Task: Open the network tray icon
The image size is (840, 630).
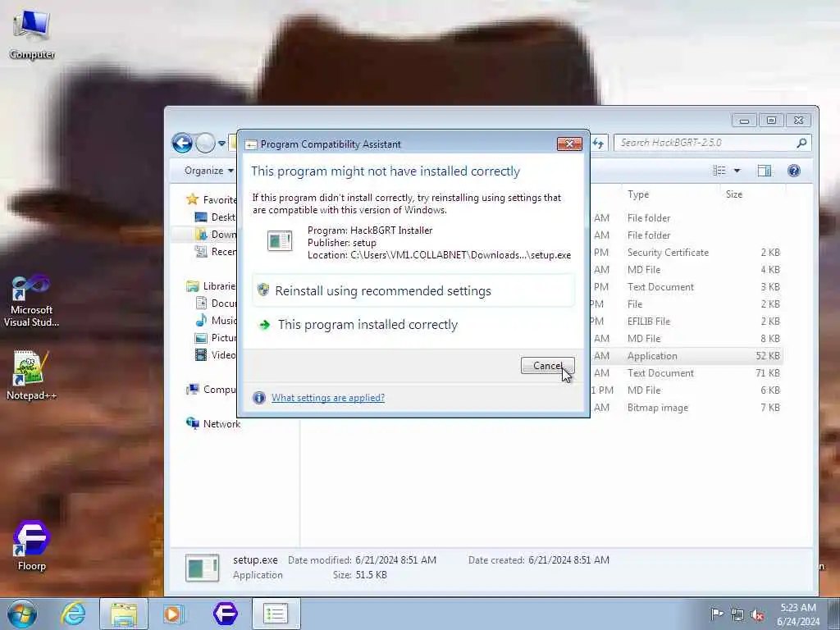Action: tap(737, 614)
